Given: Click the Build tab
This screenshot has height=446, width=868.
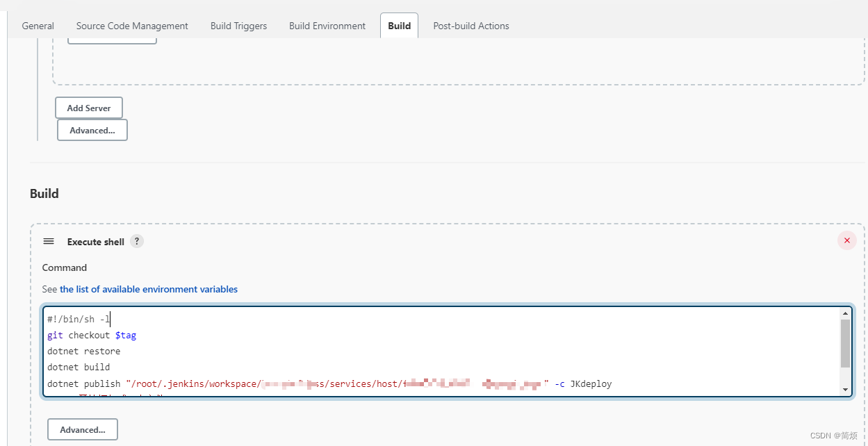Looking at the screenshot, I should (x=399, y=26).
